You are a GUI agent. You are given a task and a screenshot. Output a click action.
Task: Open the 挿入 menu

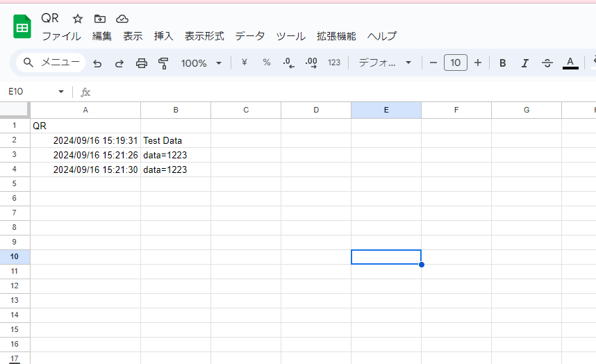click(x=163, y=36)
